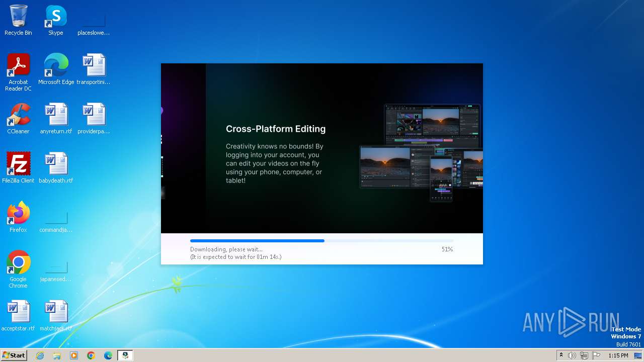644x362 pixels.
Task: Open File Explorer from taskbar
Action: pyautogui.click(x=57, y=355)
